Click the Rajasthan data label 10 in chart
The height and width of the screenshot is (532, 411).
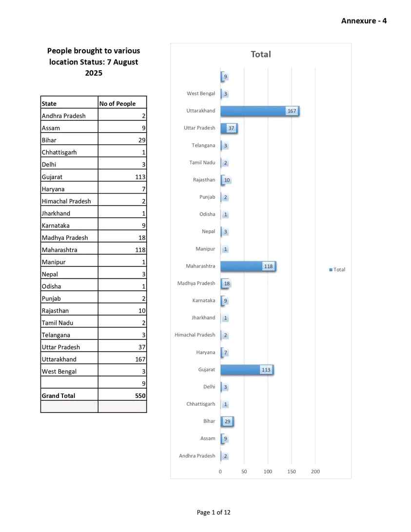(x=227, y=180)
